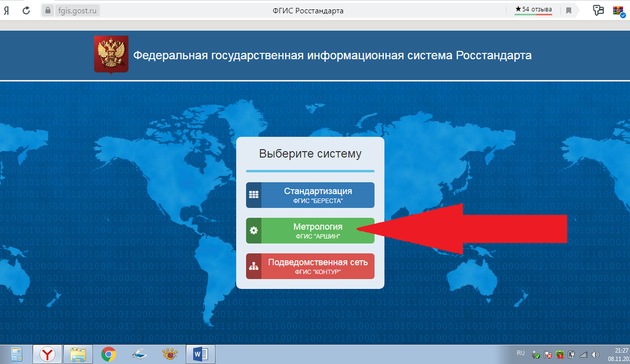Open the XnView image viewer taskbar icon

170,355
